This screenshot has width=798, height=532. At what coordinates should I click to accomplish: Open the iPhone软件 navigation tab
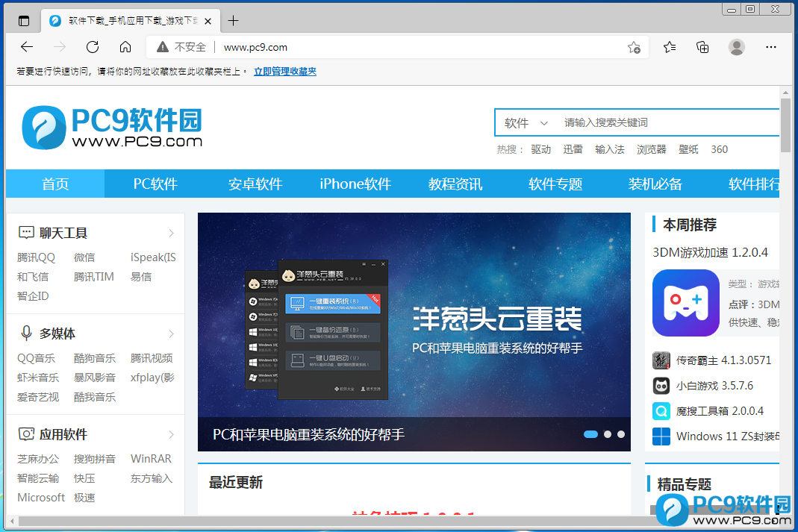coord(355,184)
